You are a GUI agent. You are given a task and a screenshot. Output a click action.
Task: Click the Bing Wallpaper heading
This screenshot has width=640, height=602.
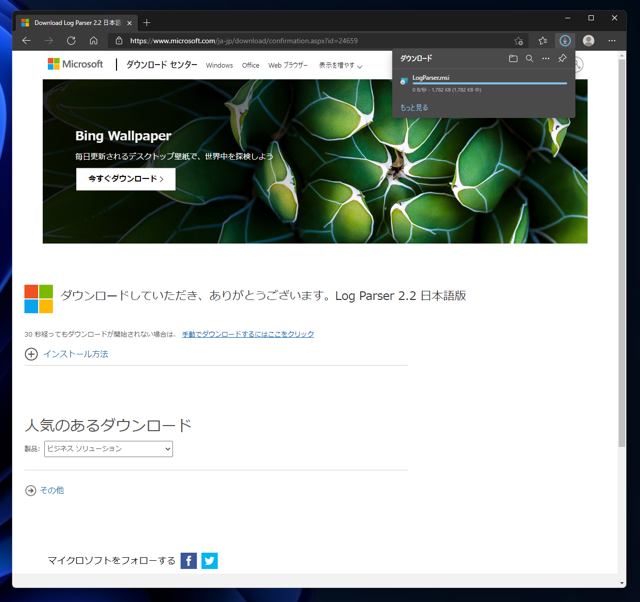(123, 136)
